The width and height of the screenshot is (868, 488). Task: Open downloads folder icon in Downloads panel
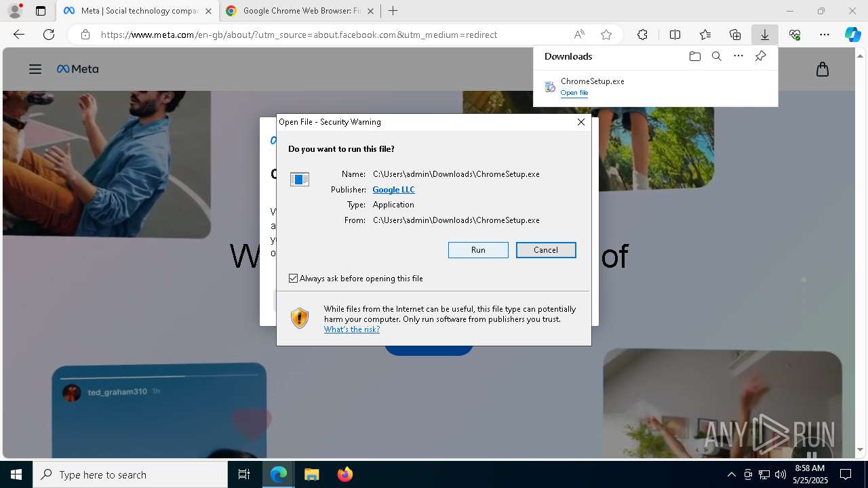[694, 56]
